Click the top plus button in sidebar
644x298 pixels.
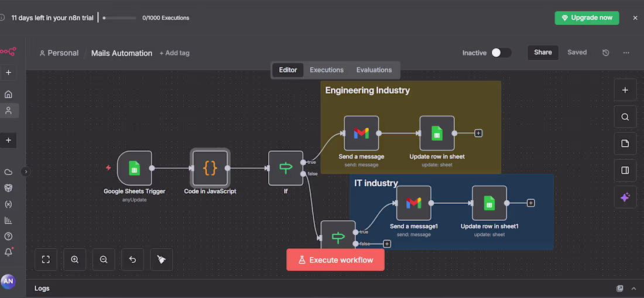point(8,73)
